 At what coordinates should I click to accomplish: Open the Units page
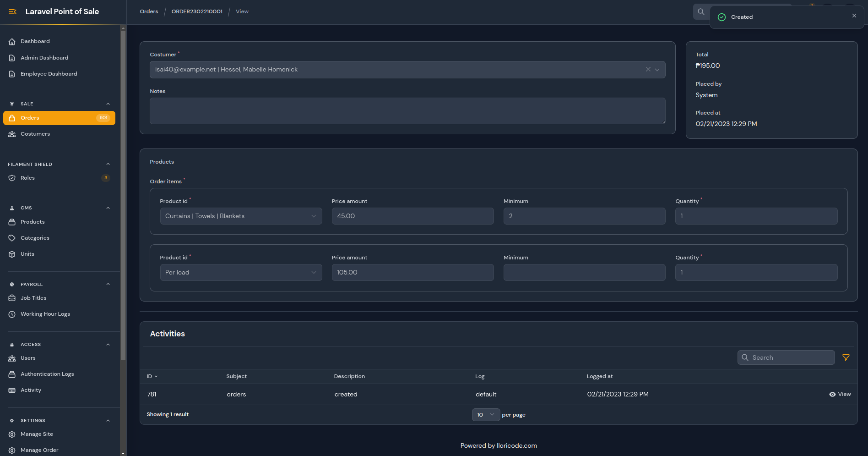click(x=27, y=254)
